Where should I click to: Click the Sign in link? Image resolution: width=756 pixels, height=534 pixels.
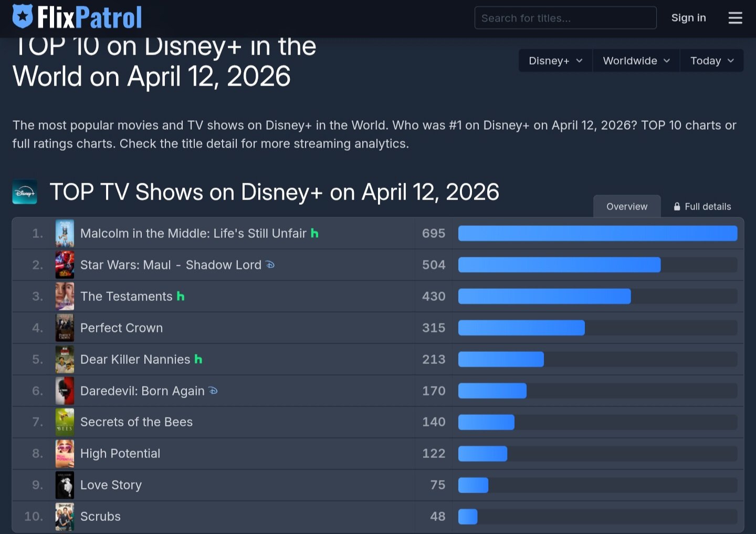click(x=689, y=18)
